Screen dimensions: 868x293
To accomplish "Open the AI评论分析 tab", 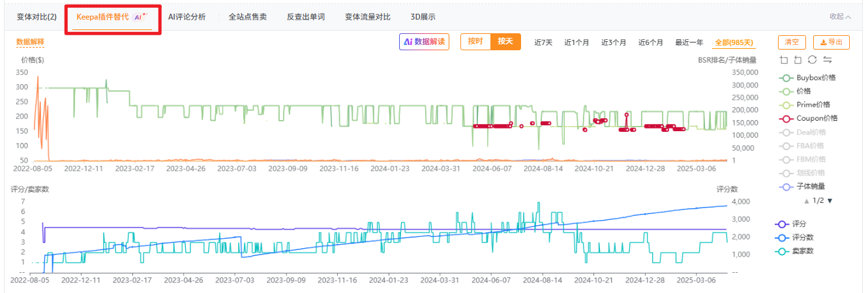I will coord(187,17).
